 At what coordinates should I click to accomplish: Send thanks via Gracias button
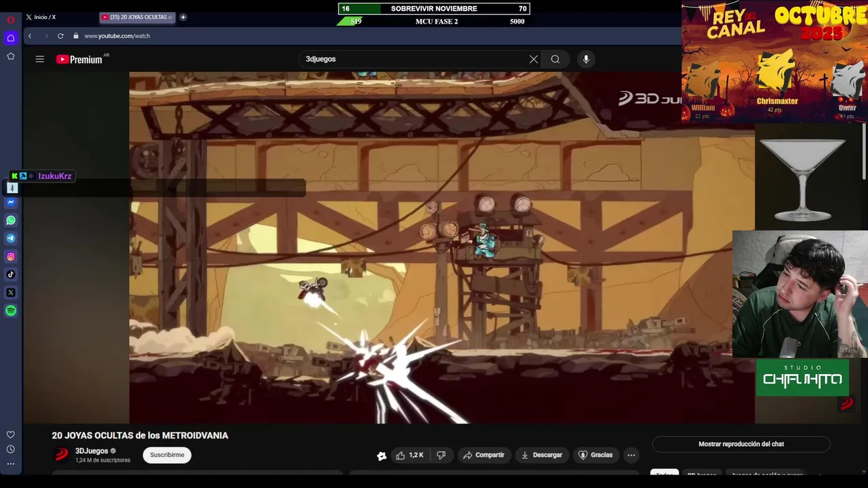595,455
